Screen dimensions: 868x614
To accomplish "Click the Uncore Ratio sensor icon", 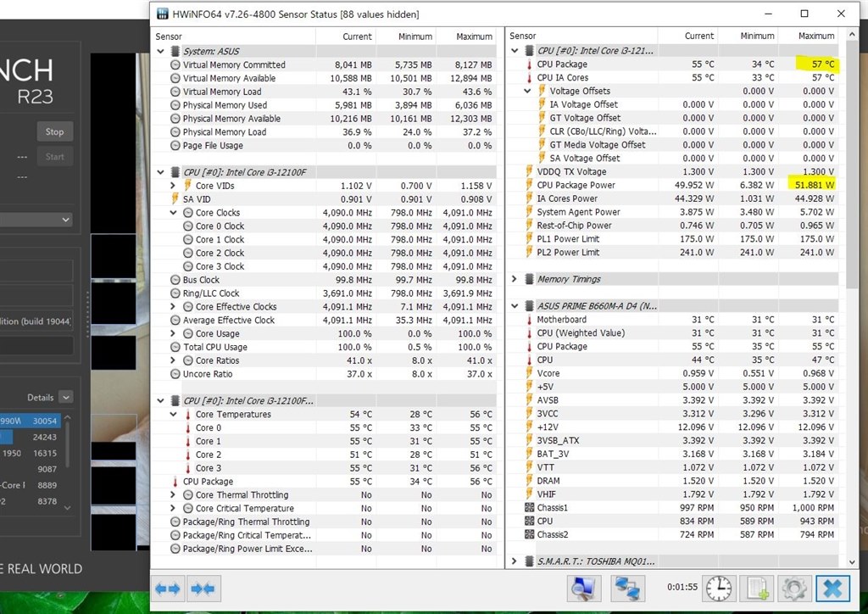I will pyautogui.click(x=175, y=374).
